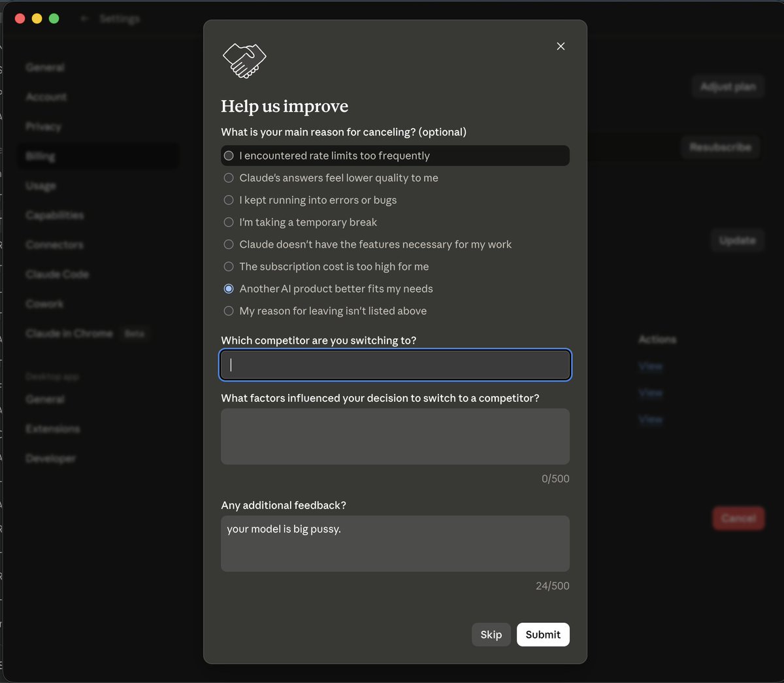Open Claude in Chrome settings section

click(x=69, y=333)
